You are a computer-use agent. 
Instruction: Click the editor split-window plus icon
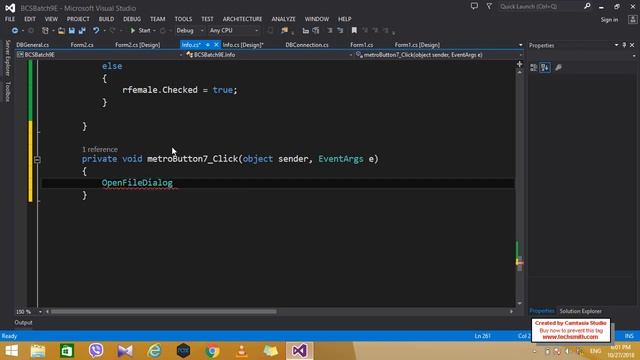tap(520, 64)
